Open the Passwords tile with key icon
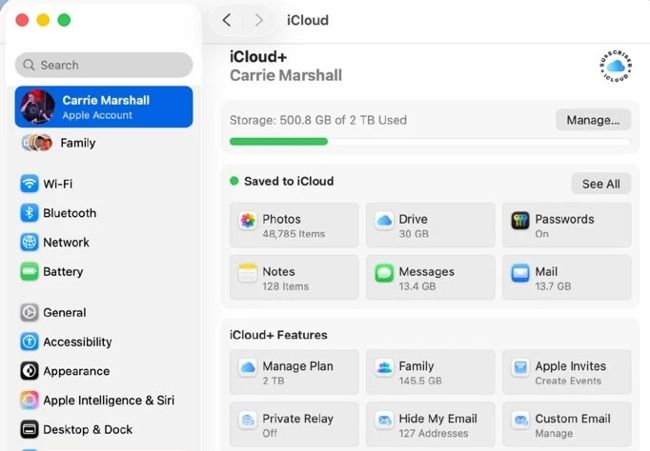Viewport: 650px width, 451px height. point(567,225)
